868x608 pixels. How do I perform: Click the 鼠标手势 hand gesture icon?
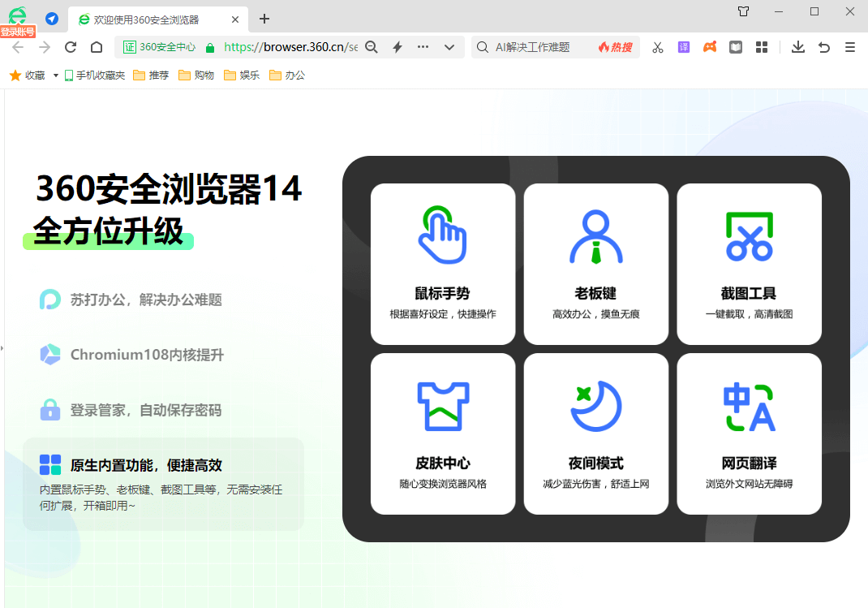pos(443,235)
